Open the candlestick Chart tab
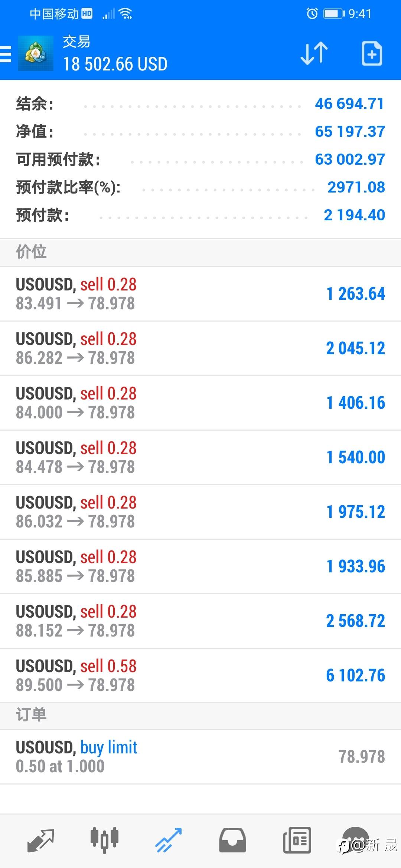The width and height of the screenshot is (401, 868). pyautogui.click(x=104, y=840)
